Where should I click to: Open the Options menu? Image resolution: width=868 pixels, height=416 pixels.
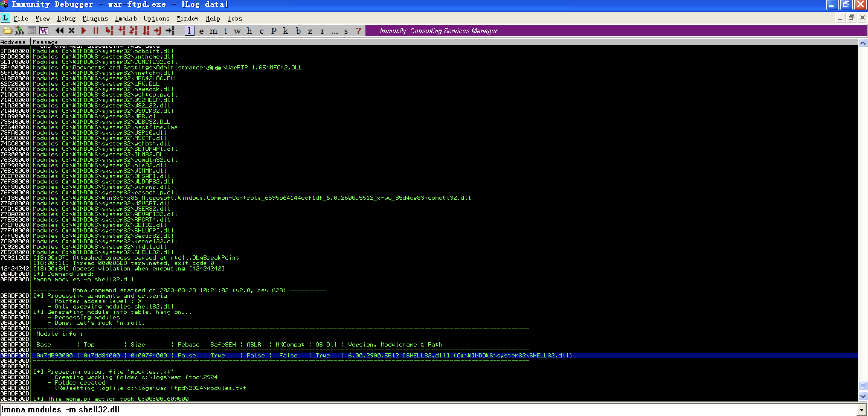click(x=156, y=18)
